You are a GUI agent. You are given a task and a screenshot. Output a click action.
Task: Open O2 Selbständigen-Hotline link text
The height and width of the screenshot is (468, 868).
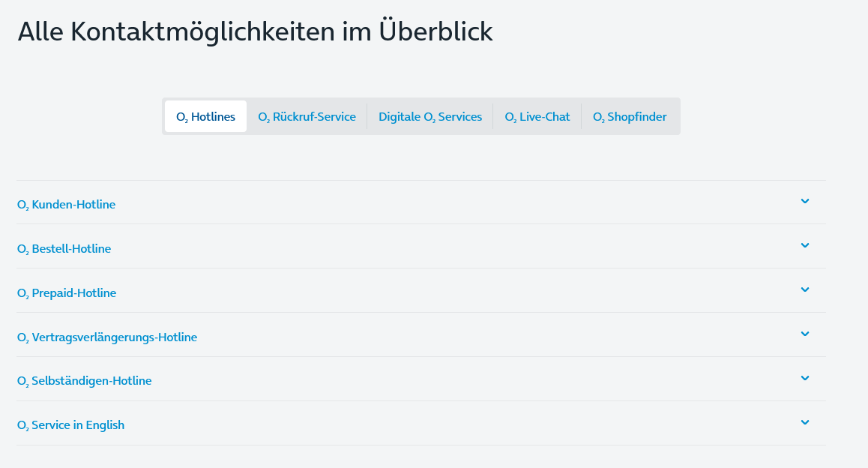84,381
